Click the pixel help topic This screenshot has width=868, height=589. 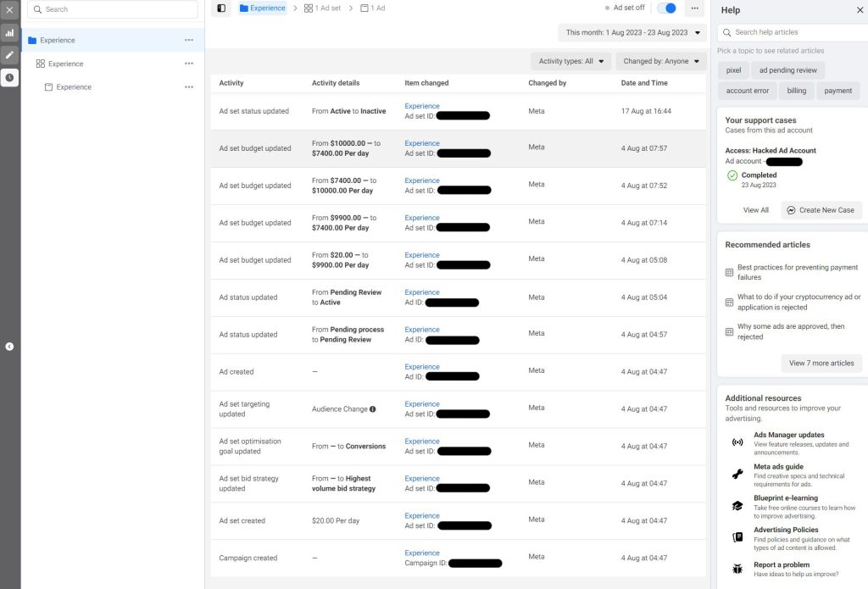click(733, 70)
